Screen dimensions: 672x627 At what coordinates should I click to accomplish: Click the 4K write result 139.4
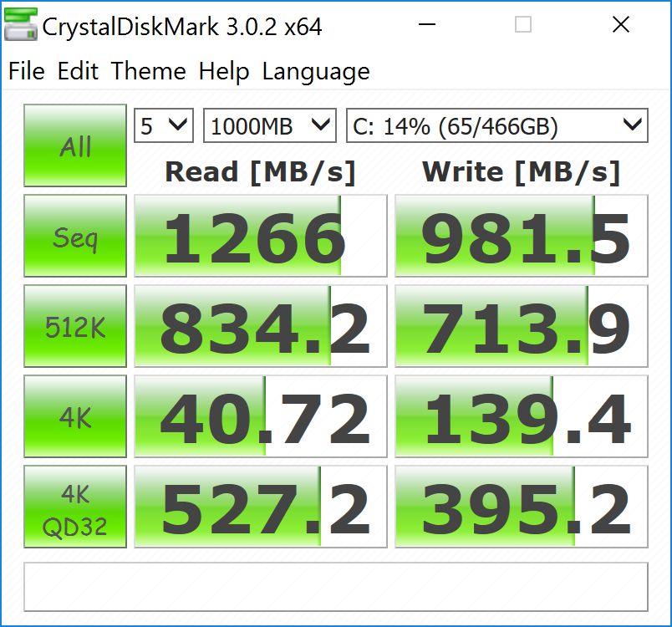522,416
